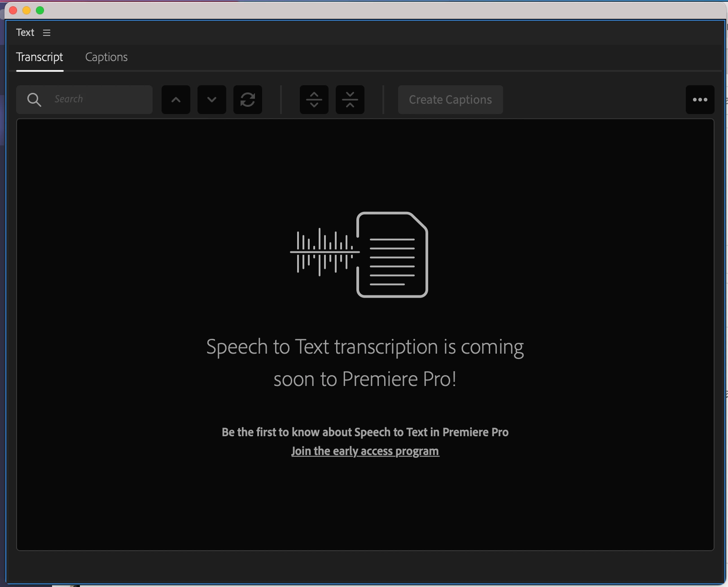Minimize the window with the yellow button

[26, 10]
